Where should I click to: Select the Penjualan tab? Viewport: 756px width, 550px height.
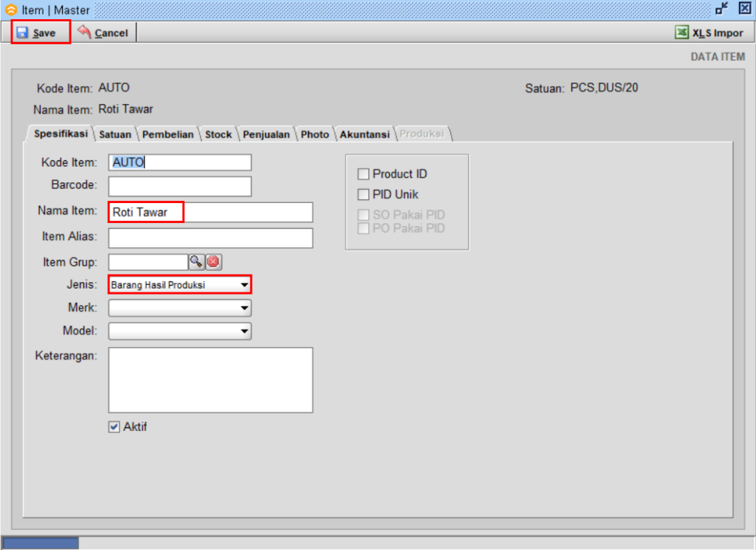(266, 134)
